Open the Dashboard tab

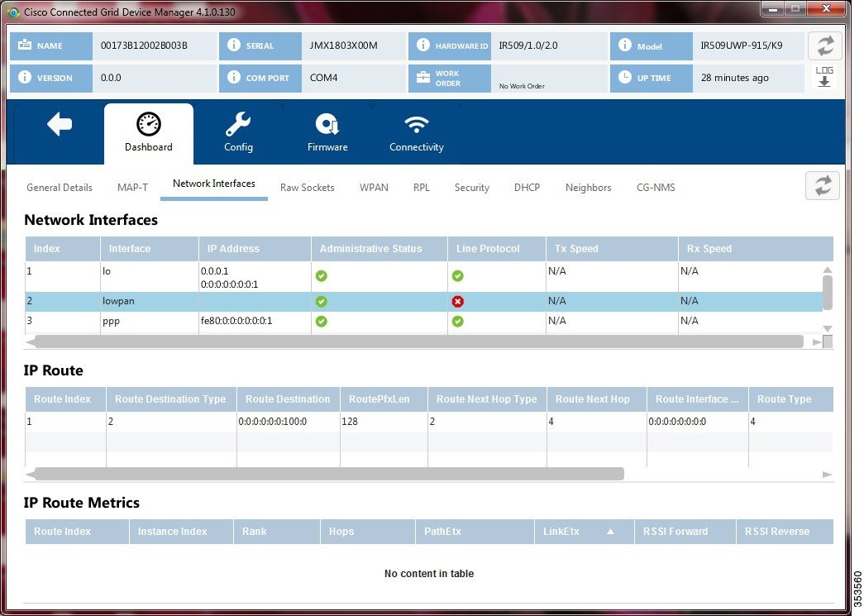(149, 133)
